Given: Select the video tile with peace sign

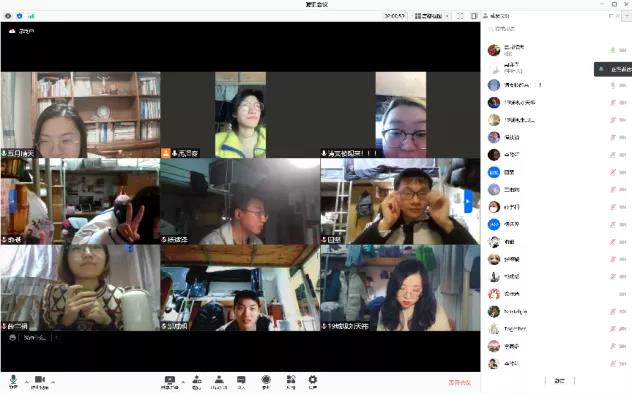Looking at the screenshot, I should [x=80, y=201].
